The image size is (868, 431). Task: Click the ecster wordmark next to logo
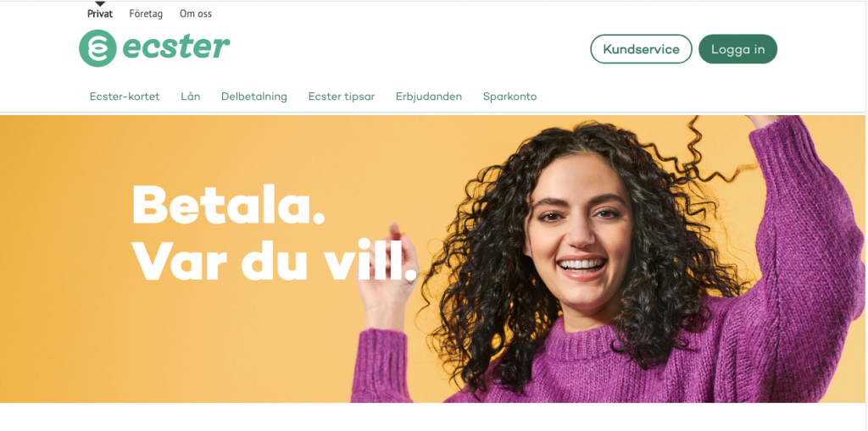pyautogui.click(x=176, y=47)
